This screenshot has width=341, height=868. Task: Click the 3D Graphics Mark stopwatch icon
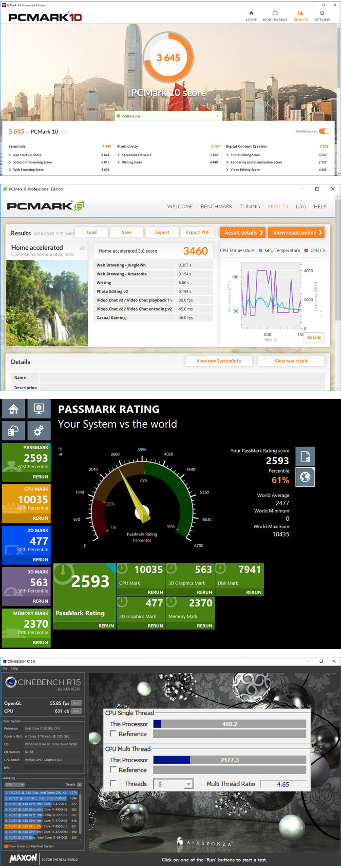click(171, 569)
